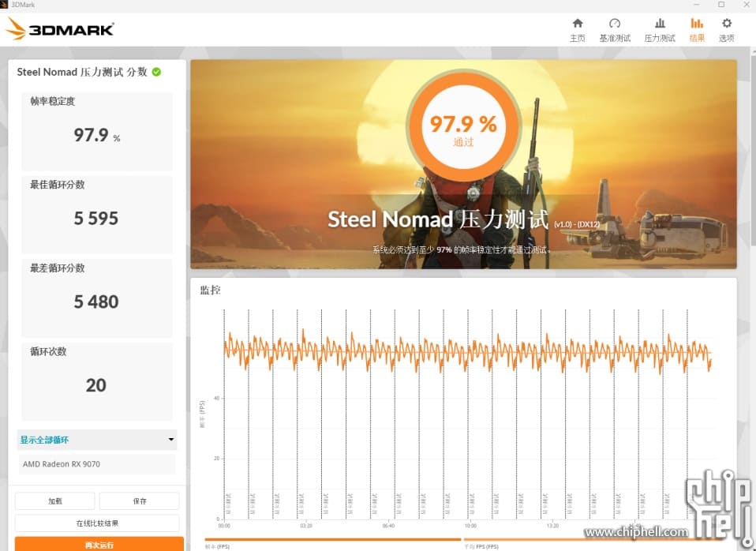The image size is (756, 551).
Task: Click the green check mark beside 分数
Action: (157, 72)
